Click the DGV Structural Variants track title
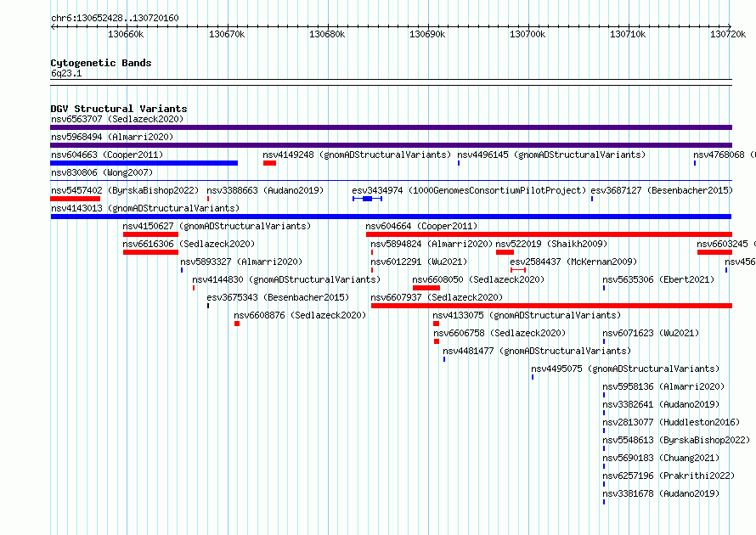 click(x=119, y=109)
